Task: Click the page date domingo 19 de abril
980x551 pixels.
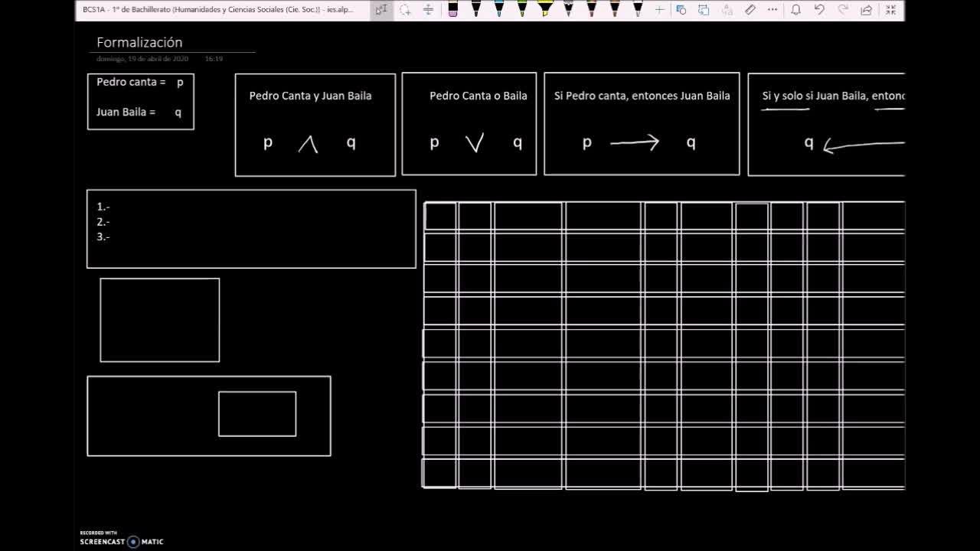Action: [142, 59]
